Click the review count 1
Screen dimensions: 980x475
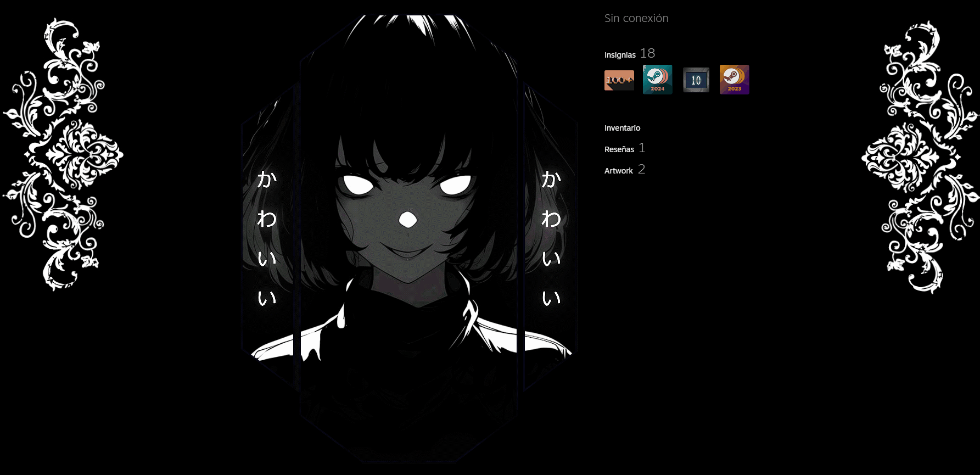[x=642, y=148]
